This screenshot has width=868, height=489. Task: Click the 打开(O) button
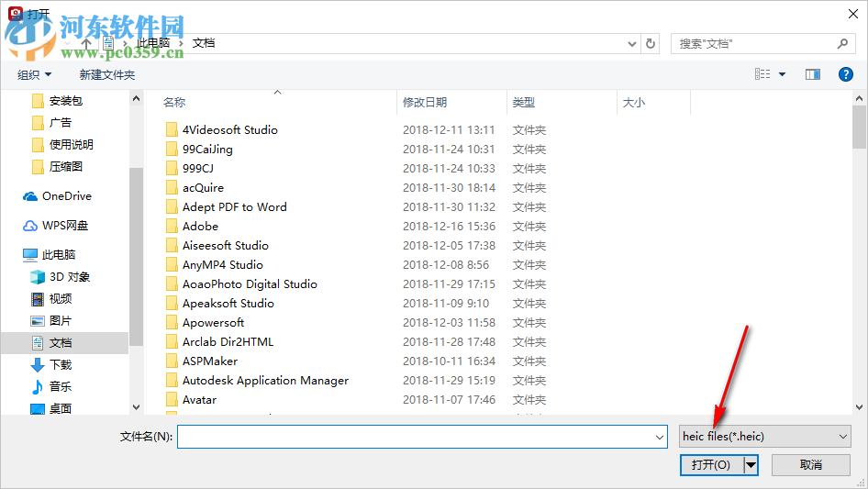tap(711, 465)
